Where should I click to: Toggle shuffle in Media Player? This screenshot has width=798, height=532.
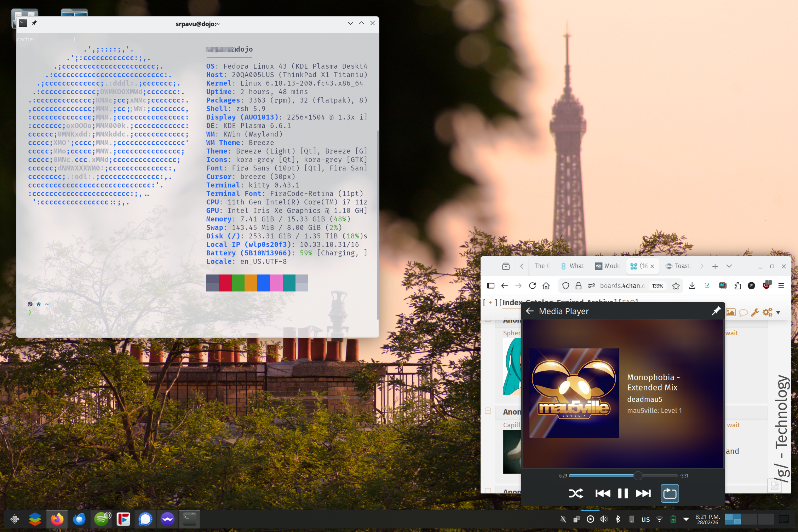click(x=576, y=493)
